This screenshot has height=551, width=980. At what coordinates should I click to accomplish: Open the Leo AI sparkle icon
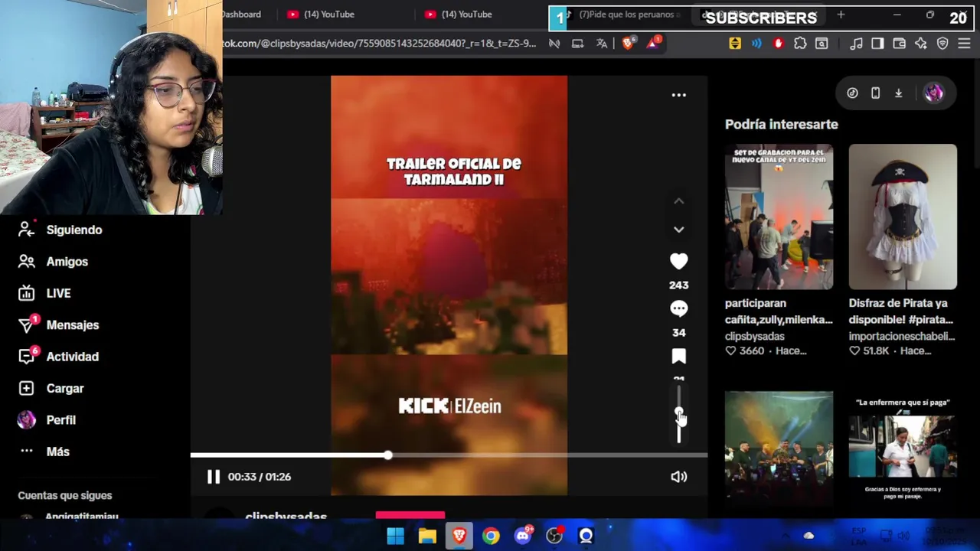[921, 44]
